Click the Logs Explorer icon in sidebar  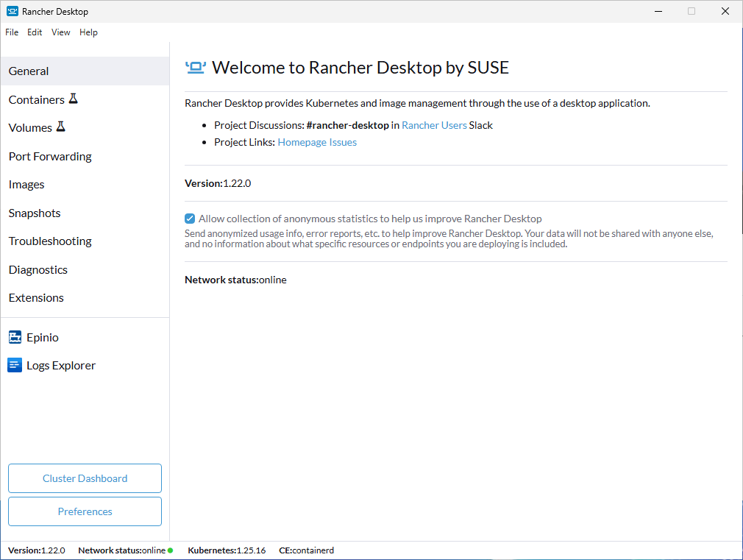tap(15, 365)
